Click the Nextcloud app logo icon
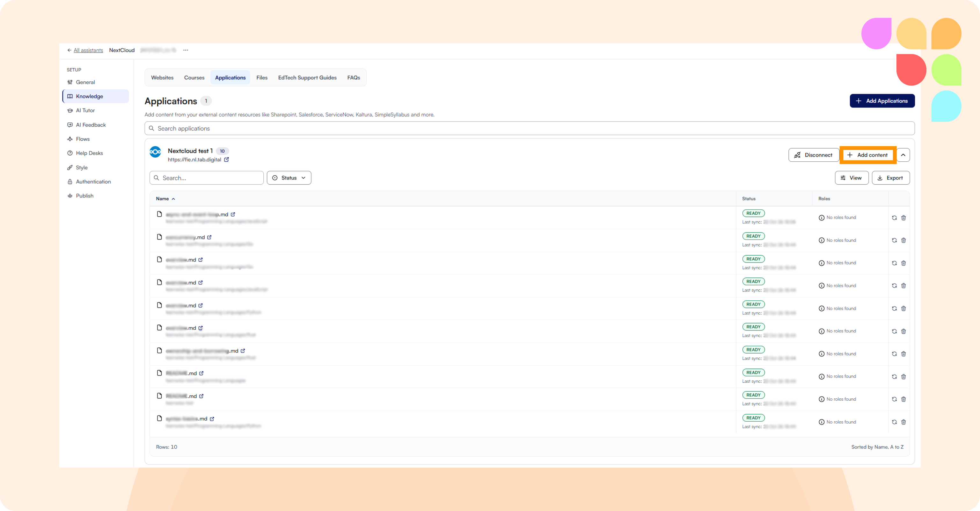Viewport: 980px width, 511px height. click(155, 152)
